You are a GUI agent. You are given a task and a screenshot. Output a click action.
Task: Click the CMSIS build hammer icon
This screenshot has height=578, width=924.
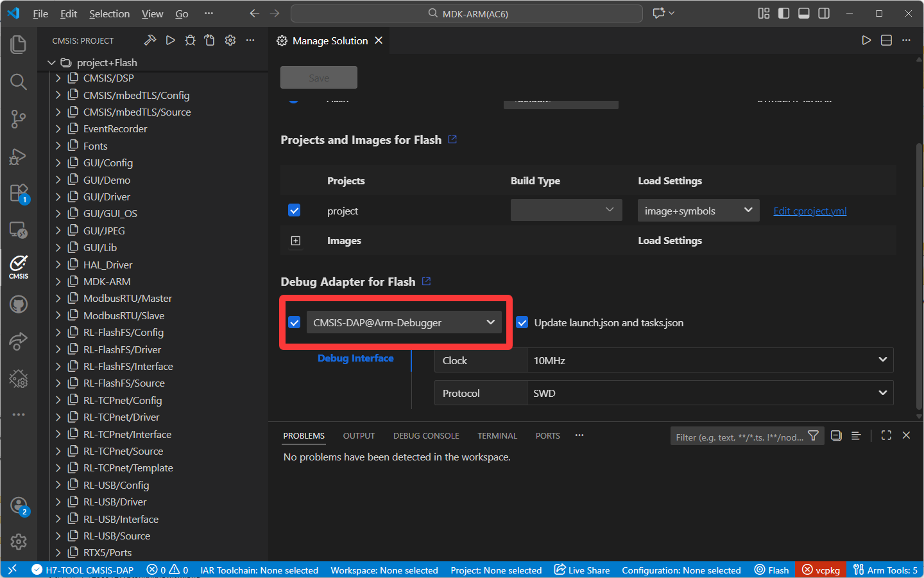150,40
